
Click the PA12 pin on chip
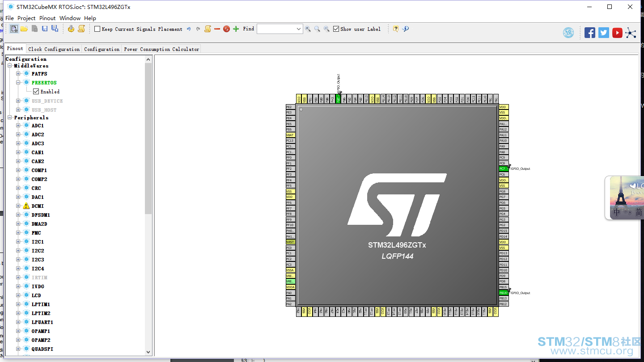(504, 130)
